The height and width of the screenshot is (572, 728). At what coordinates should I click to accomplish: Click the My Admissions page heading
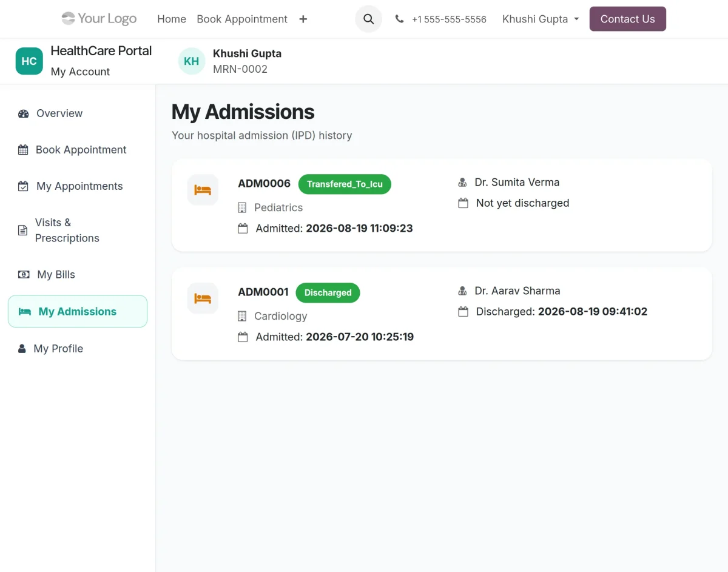[243, 112]
